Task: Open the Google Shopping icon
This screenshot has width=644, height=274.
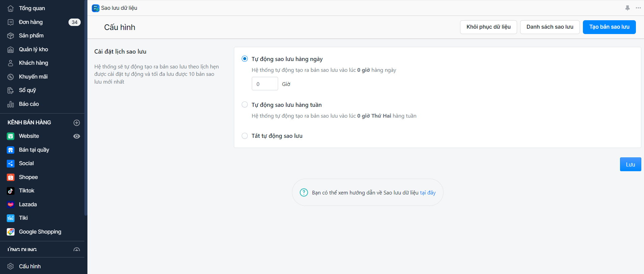Action: pyautogui.click(x=10, y=232)
